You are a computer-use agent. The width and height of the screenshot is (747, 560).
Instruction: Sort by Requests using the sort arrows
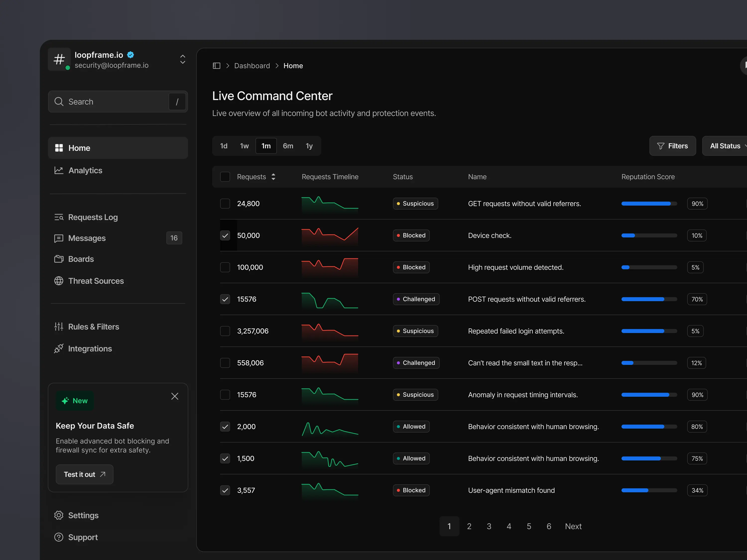click(274, 176)
